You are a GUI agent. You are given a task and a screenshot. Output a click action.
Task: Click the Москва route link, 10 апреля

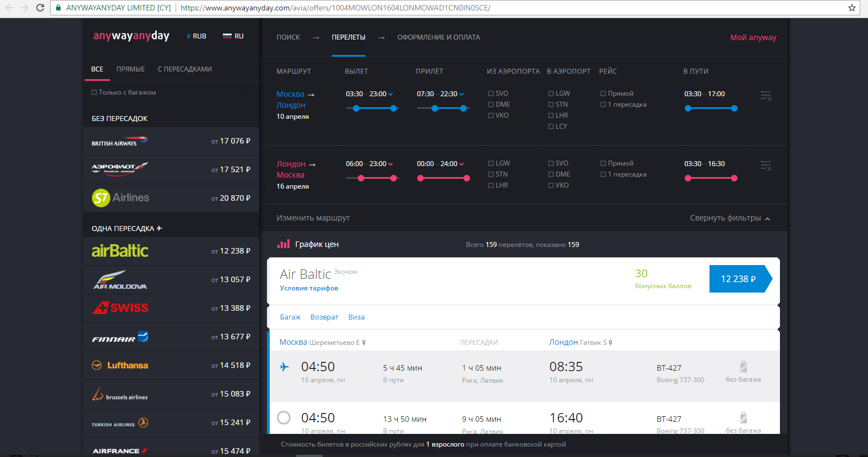point(290,94)
